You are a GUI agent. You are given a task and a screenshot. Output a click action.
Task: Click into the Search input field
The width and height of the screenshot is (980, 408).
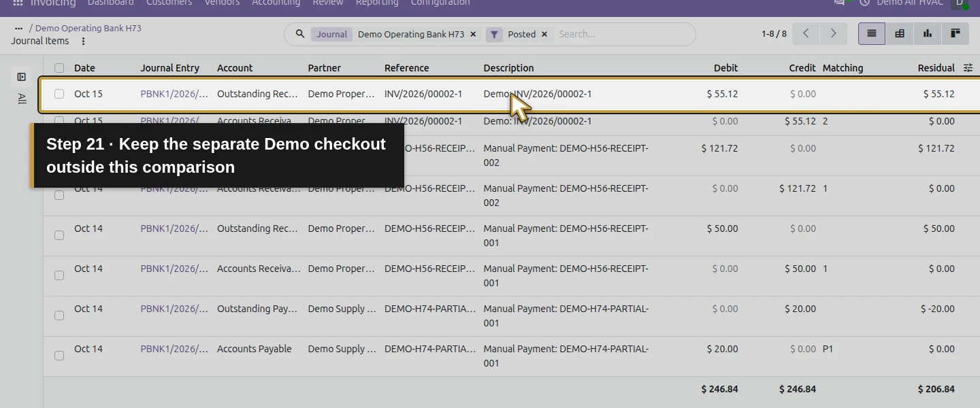(x=623, y=34)
